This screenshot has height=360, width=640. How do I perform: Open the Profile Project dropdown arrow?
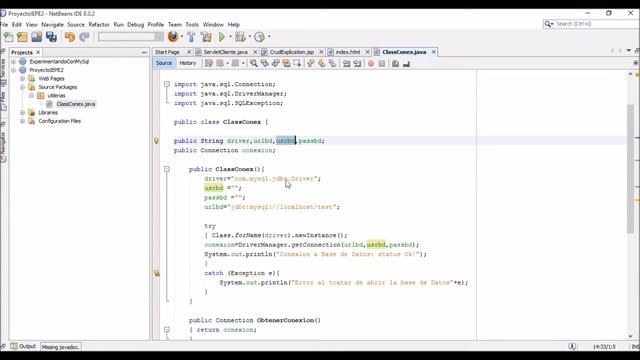point(269,37)
